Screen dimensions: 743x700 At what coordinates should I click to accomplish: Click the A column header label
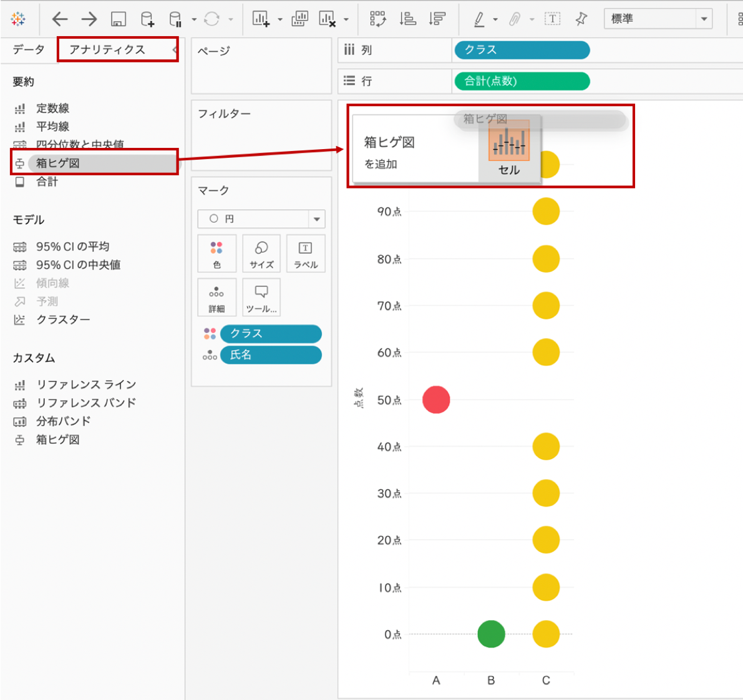[x=436, y=681]
